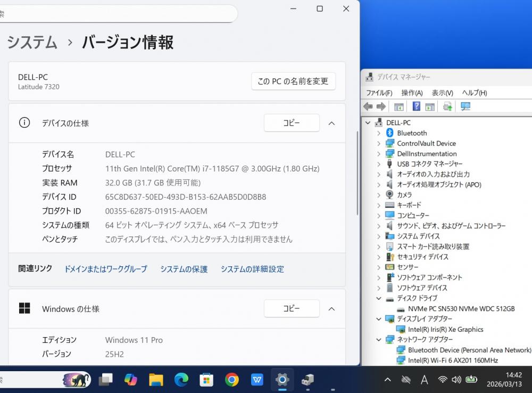Open the ファイル(F) menu

(379, 93)
